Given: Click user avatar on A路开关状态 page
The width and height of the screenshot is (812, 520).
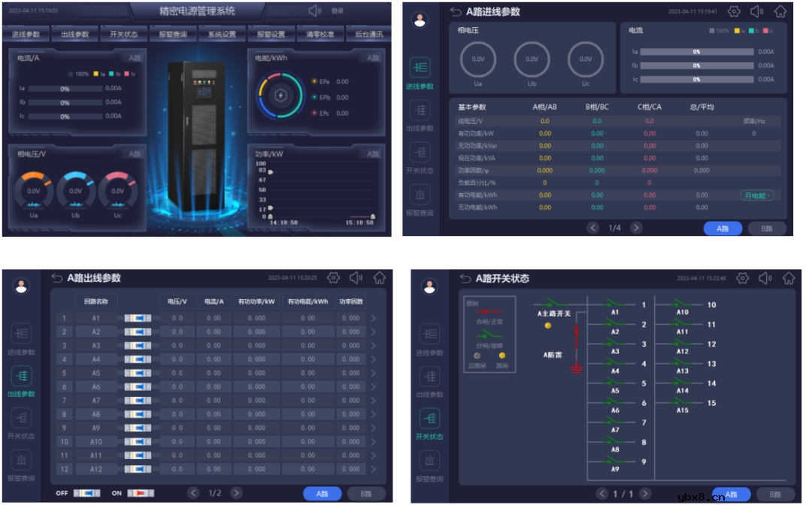Looking at the screenshot, I should coord(430,287).
